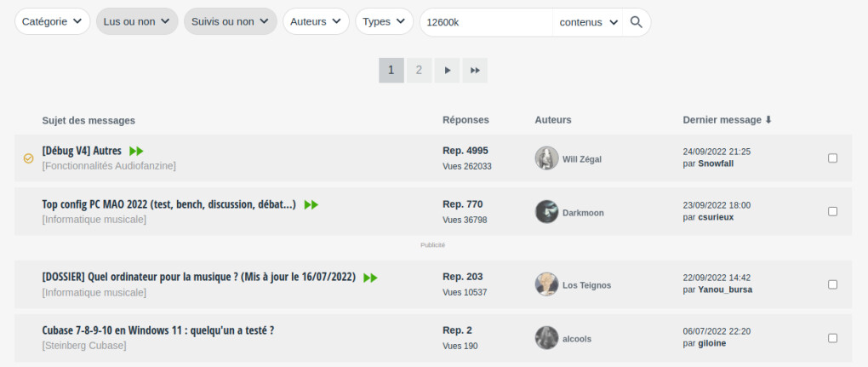Expand the Lus ou non filter
Image resolution: width=868 pixels, height=367 pixels.
[137, 21]
